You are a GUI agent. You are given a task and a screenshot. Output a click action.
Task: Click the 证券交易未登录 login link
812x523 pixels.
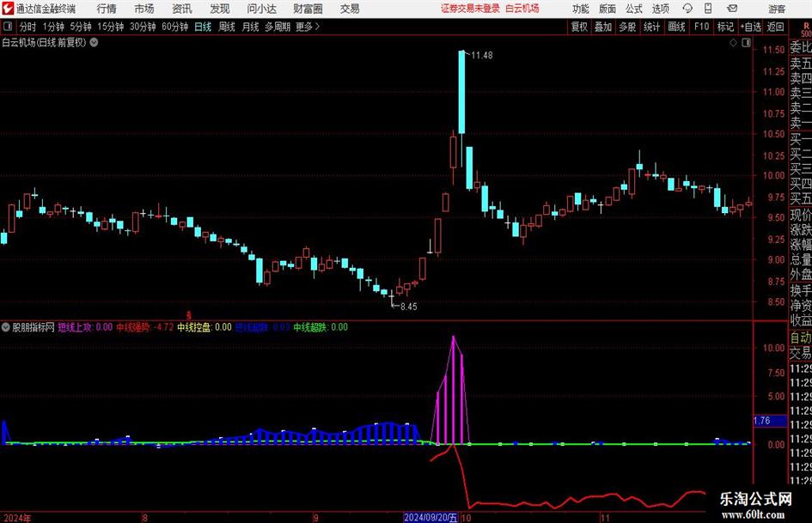tap(470, 9)
